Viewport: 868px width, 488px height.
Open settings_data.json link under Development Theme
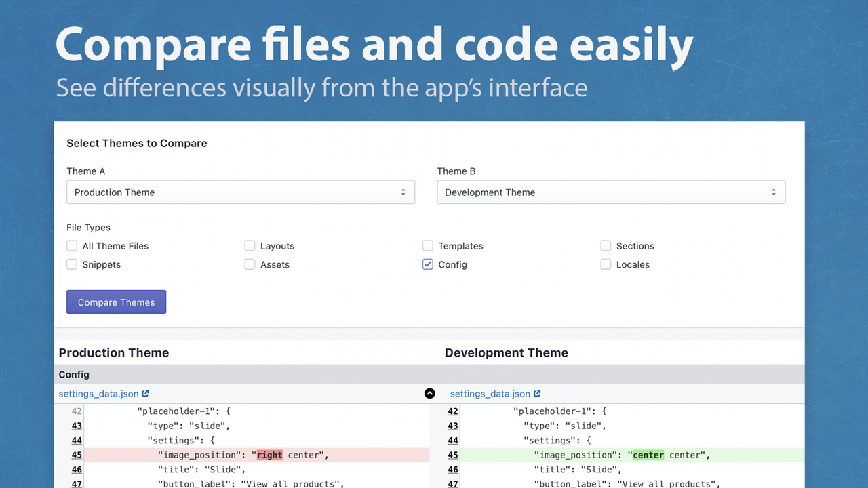coord(490,393)
